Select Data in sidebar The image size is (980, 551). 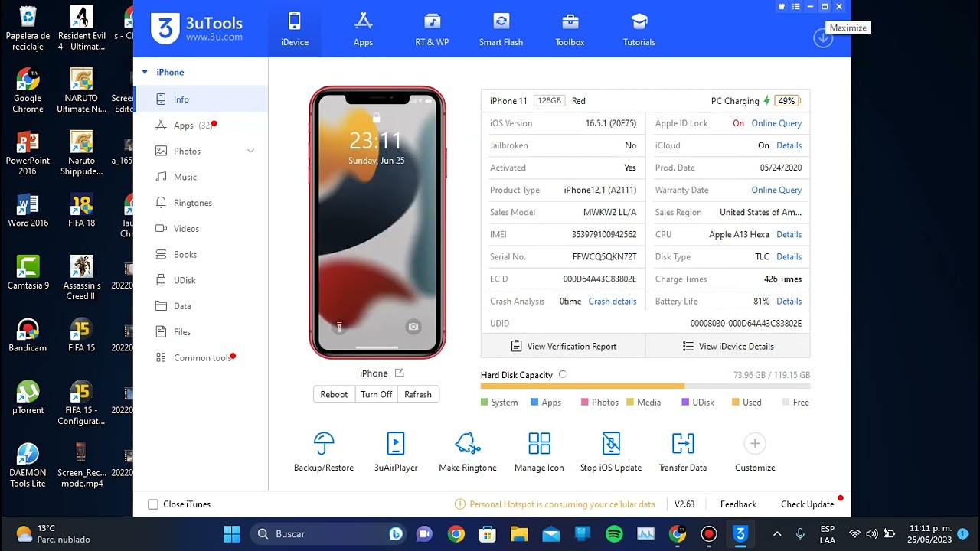click(x=201, y=306)
